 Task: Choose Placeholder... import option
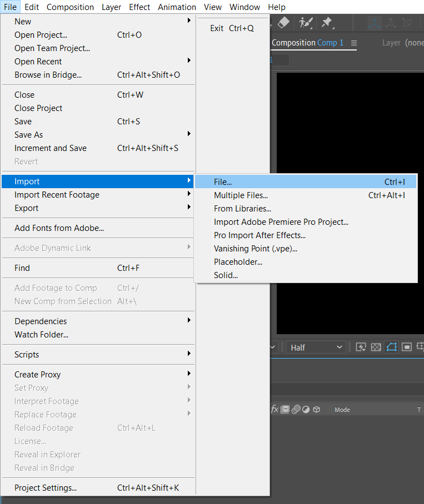tap(306, 262)
